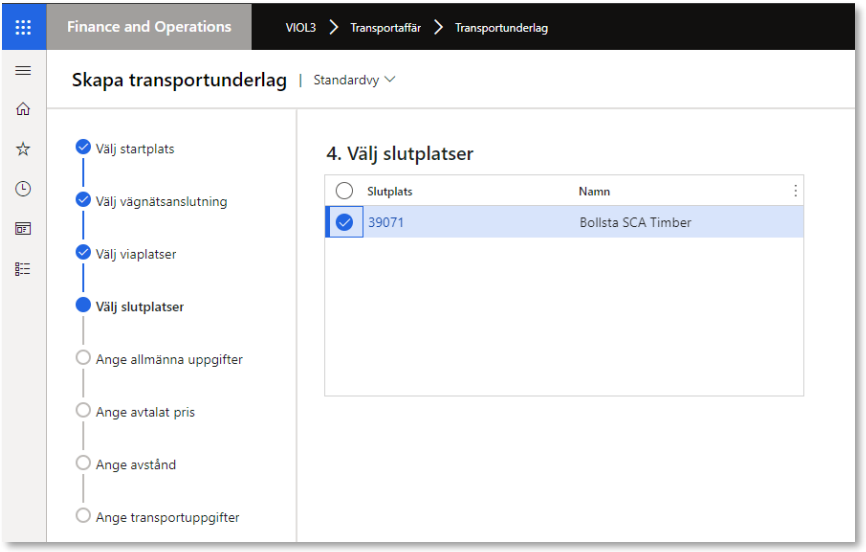Viewport: 866px width, 552px height.
Task: Click page title Skapa transportunderlag
Action: pos(179,80)
